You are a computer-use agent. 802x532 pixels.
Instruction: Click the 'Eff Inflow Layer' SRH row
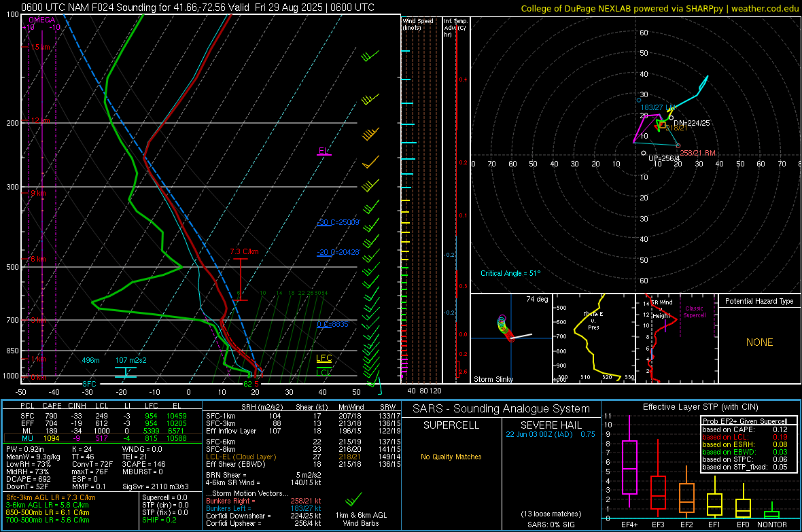pos(303,431)
